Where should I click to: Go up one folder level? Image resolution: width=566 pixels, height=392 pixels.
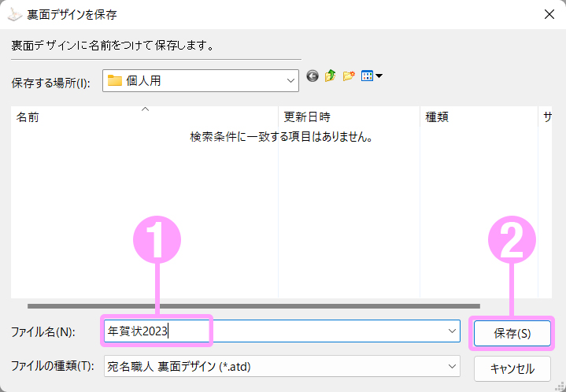point(331,76)
